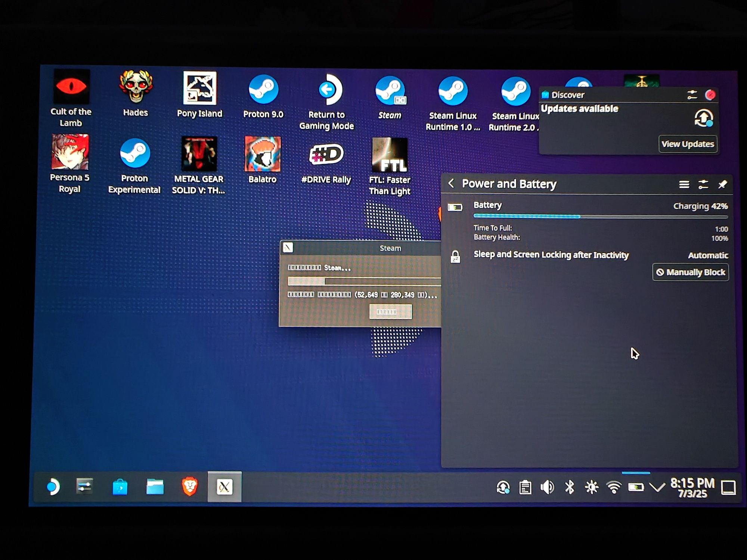This screenshot has height=560, width=747.
Task: Open the Wi-Fi network tray icon
Action: pos(614,487)
